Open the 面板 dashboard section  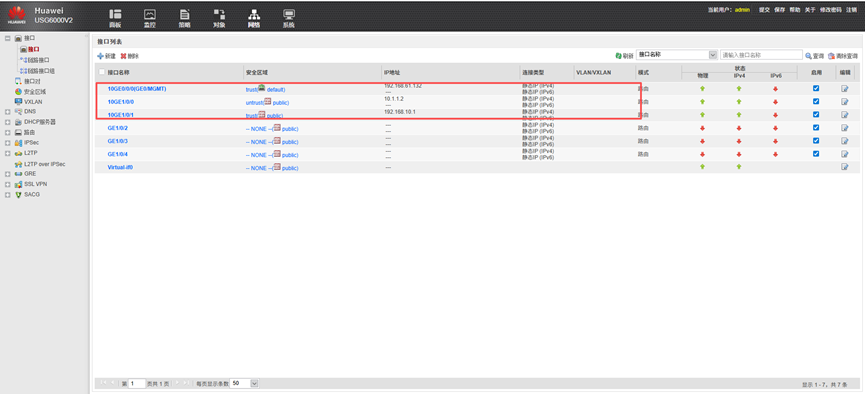click(115, 18)
